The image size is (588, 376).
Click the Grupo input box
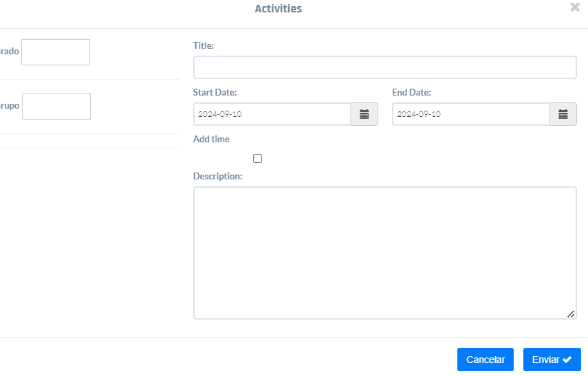point(56,107)
